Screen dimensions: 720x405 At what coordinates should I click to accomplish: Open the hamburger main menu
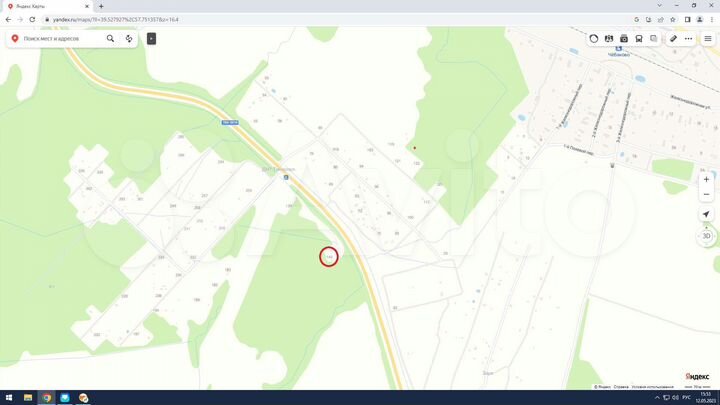coord(708,39)
